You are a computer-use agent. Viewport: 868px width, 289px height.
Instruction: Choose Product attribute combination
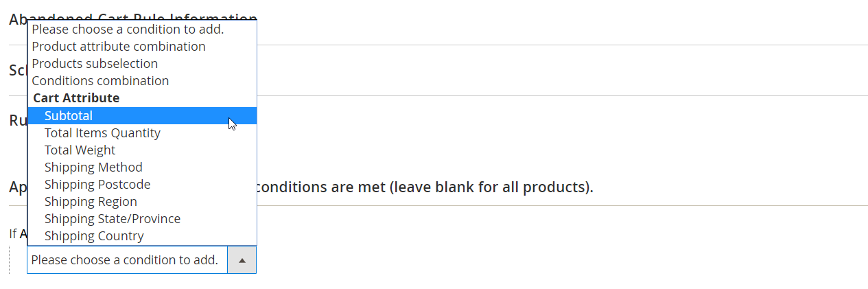(119, 47)
